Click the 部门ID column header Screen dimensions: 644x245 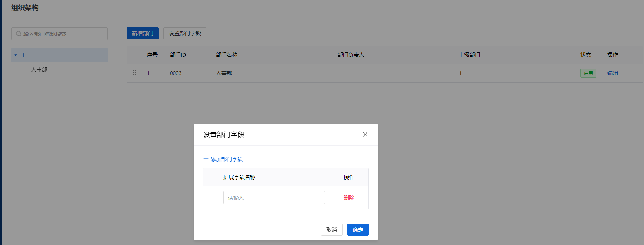[178, 55]
